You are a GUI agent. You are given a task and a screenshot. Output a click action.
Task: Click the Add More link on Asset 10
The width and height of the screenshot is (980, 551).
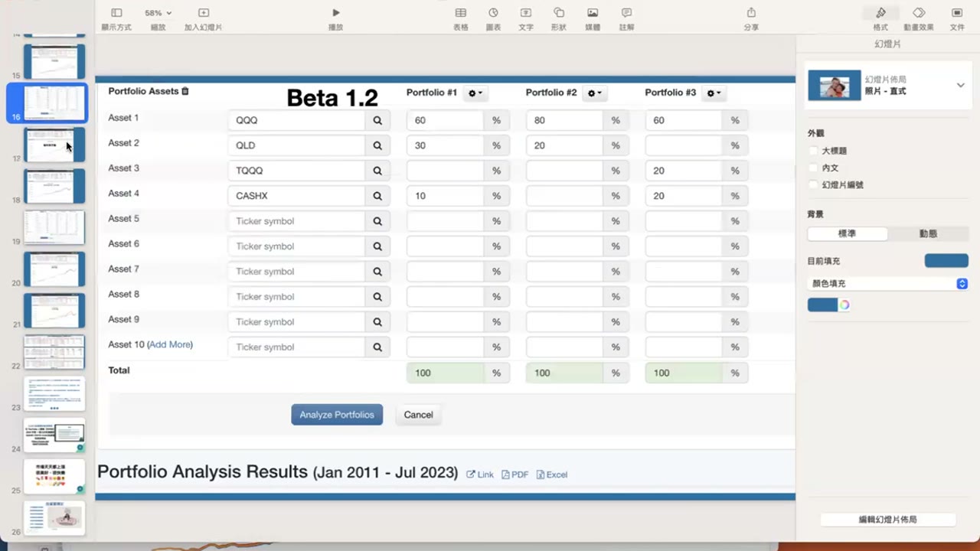[170, 344]
